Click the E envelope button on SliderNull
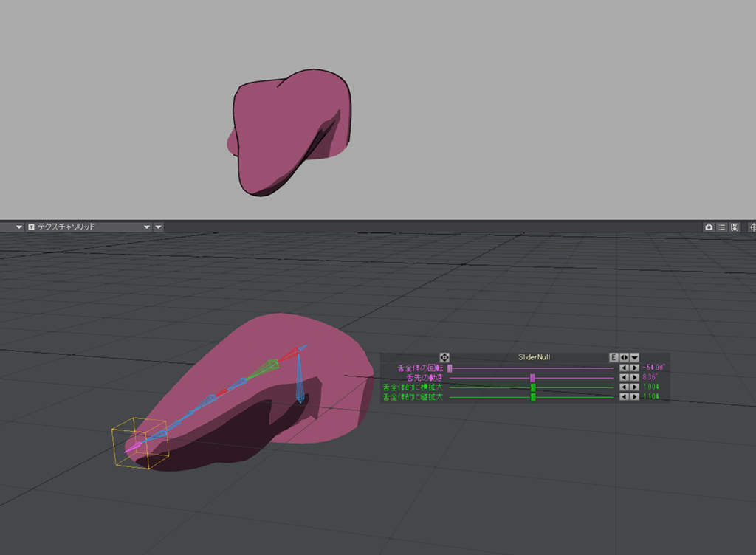Screen dimensions: 756x555 (x=614, y=357)
